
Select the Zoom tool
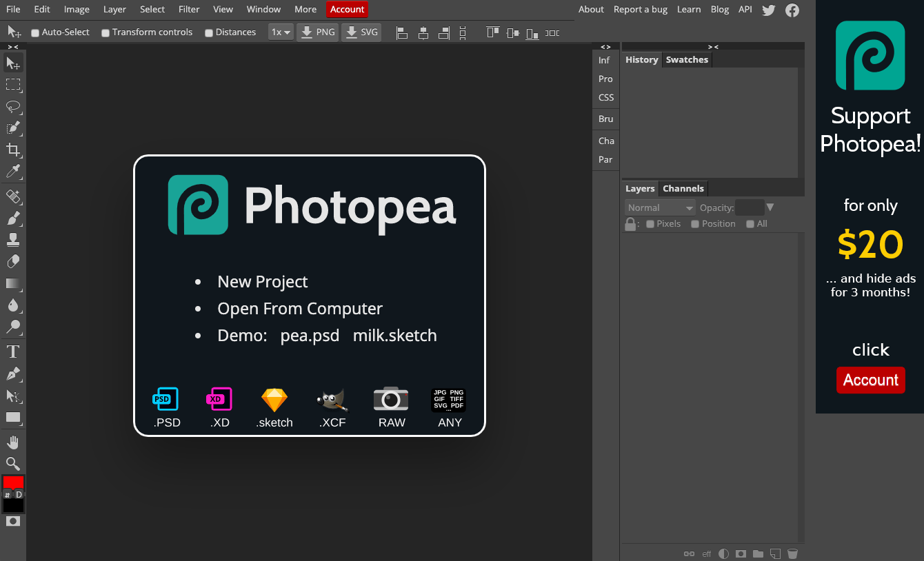point(13,463)
